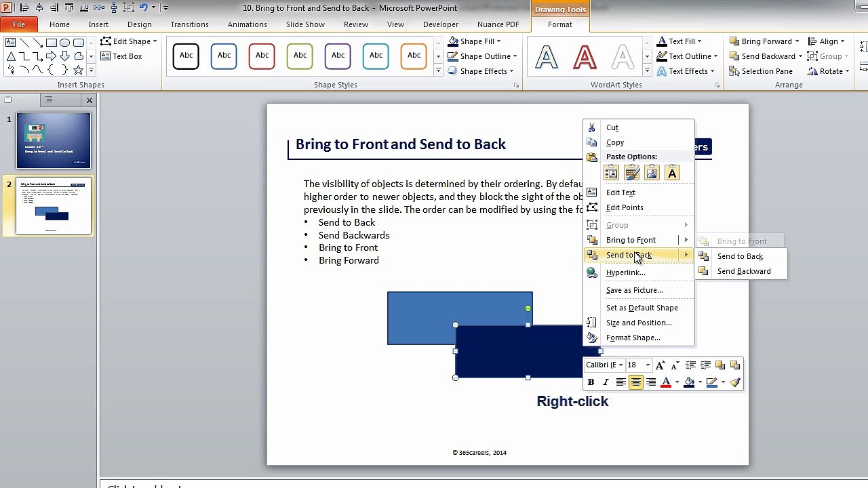
Task: Toggle Align Text Right in mini toolbar
Action: click(651, 382)
